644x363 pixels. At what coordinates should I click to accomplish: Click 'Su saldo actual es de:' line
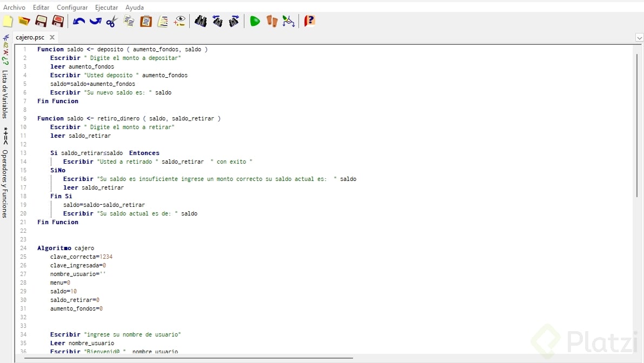click(130, 213)
